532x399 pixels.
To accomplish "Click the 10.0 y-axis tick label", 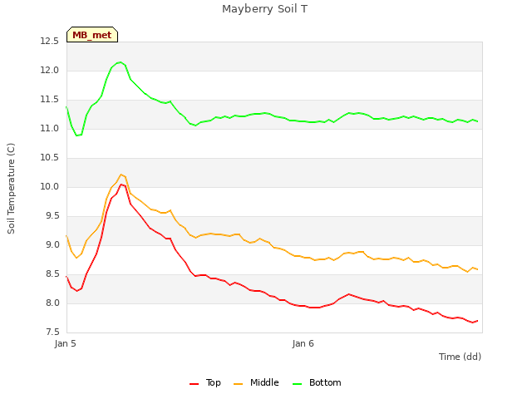I will 50,186.
